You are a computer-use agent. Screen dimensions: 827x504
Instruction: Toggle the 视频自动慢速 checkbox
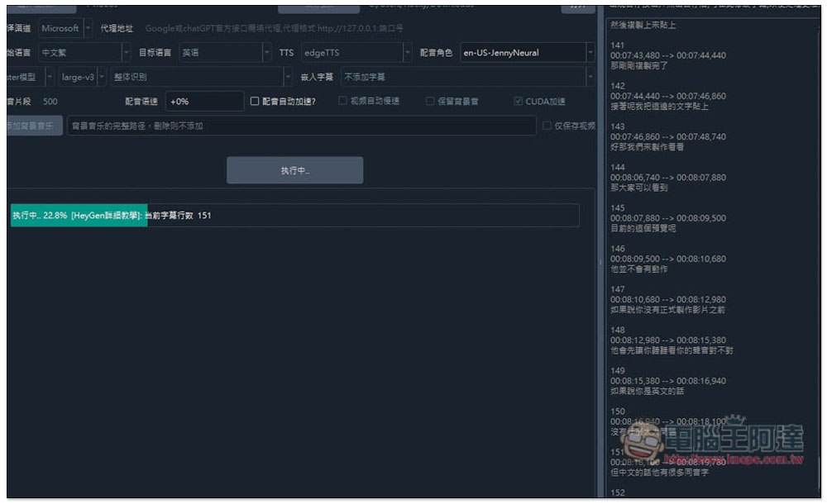[x=342, y=101]
